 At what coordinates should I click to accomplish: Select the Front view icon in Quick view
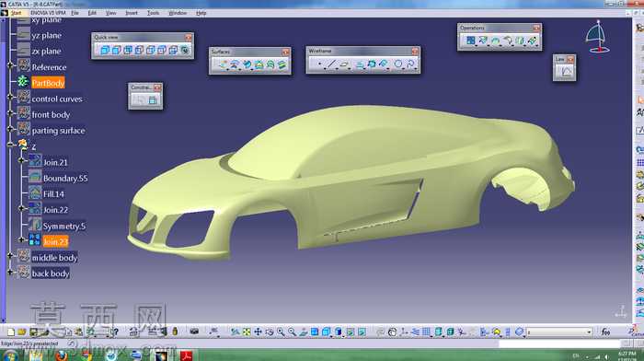coord(116,50)
